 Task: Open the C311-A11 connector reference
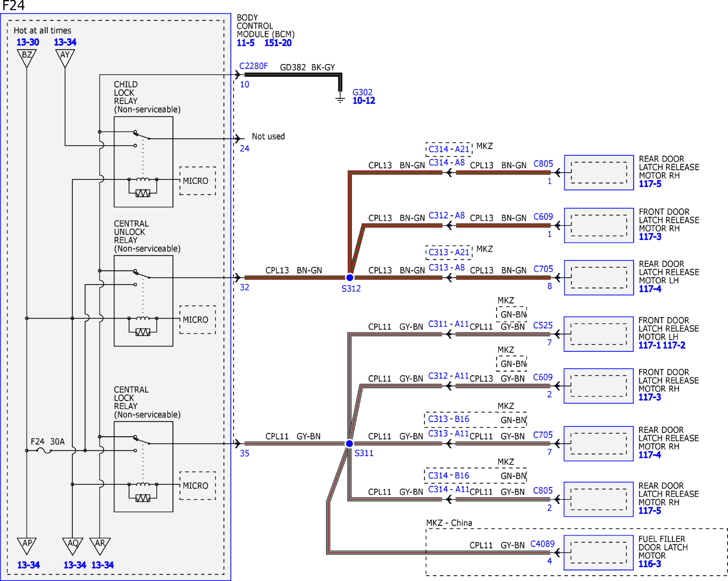pyautogui.click(x=448, y=324)
